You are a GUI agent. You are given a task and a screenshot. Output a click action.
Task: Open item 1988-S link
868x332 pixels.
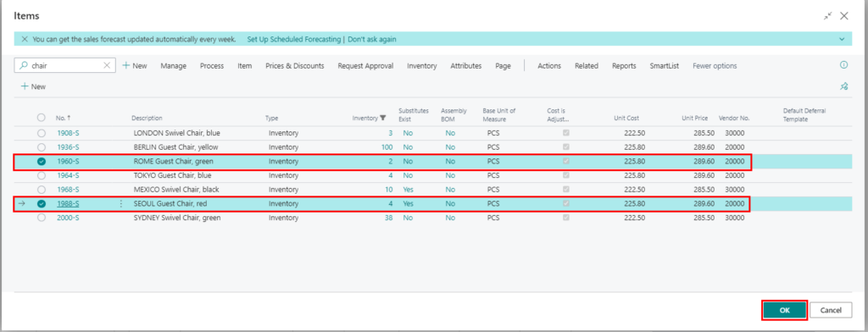[68, 203]
